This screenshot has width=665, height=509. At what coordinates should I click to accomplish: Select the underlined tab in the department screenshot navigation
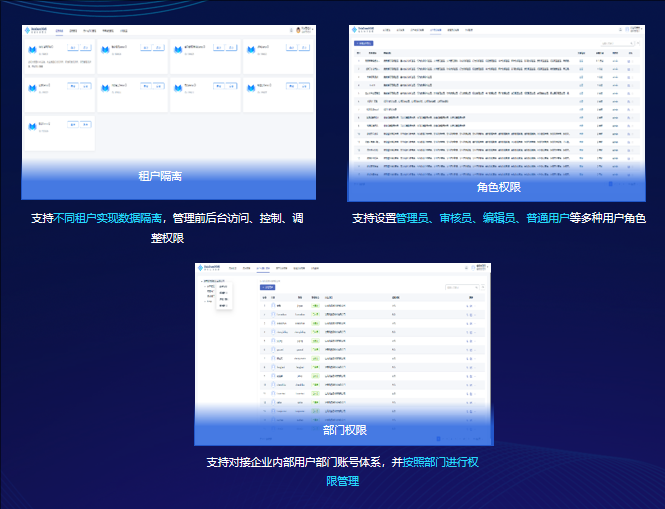264,267
